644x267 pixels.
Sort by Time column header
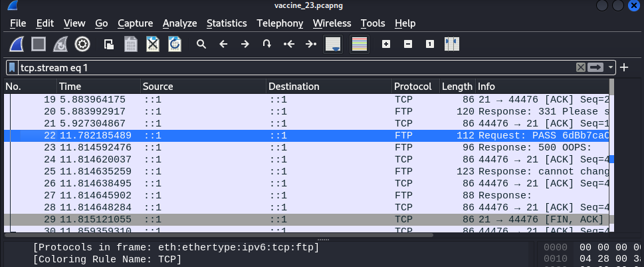[98, 87]
